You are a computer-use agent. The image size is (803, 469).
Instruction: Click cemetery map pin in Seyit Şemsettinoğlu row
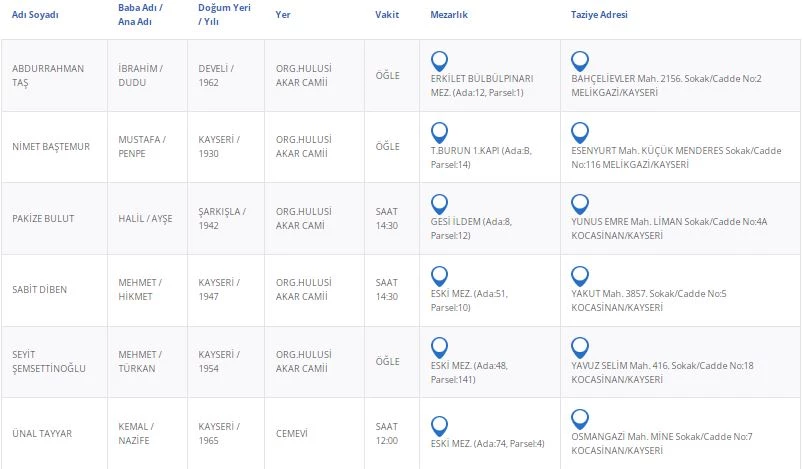(438, 347)
